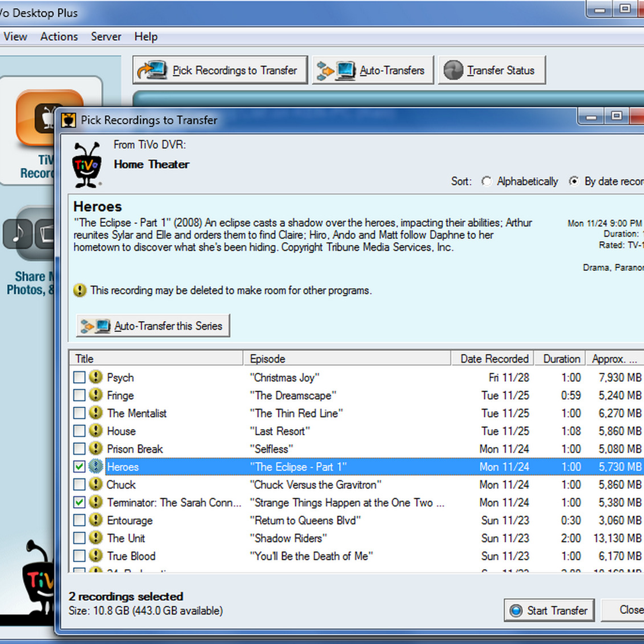Click "Shadow Riders" episode cell

pos(288,538)
